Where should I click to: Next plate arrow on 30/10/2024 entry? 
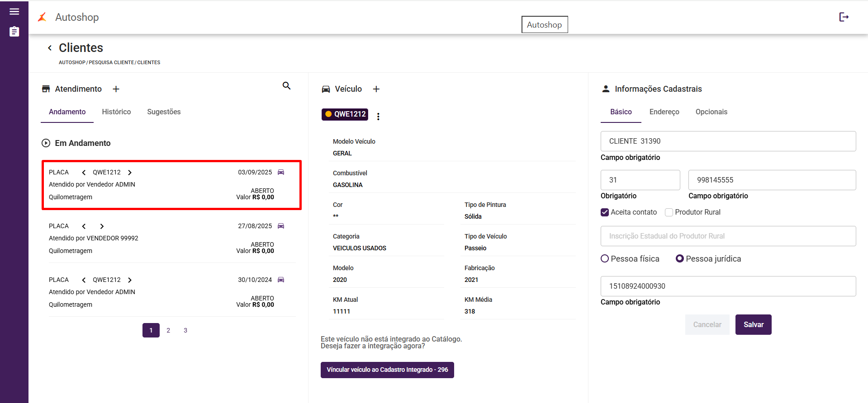(130, 280)
